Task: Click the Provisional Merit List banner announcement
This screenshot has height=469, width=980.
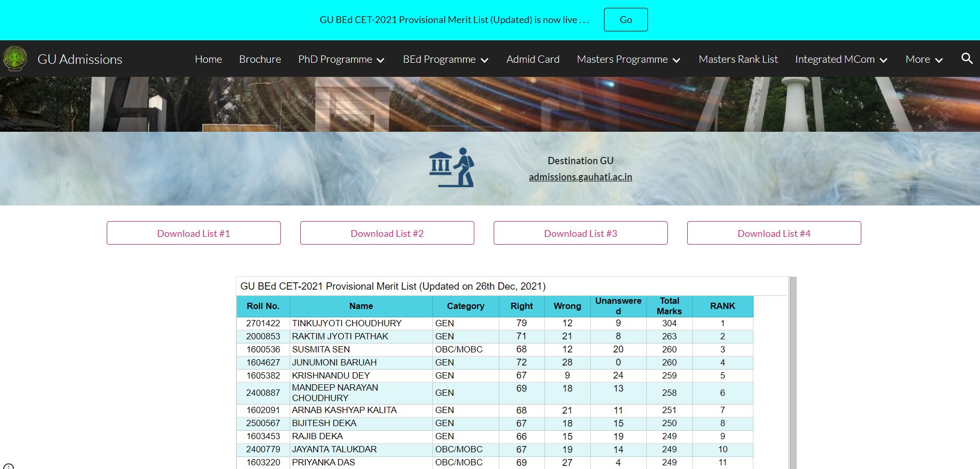Action: point(454,20)
